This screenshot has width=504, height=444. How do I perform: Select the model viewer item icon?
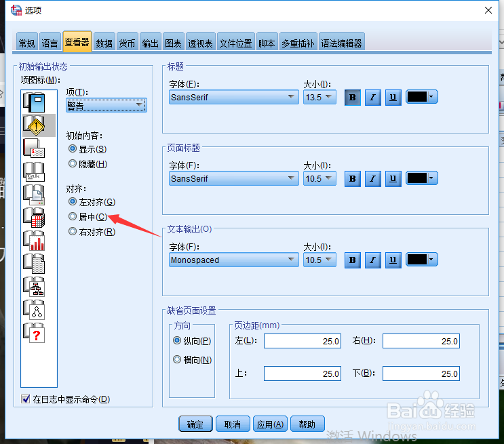coord(35,310)
